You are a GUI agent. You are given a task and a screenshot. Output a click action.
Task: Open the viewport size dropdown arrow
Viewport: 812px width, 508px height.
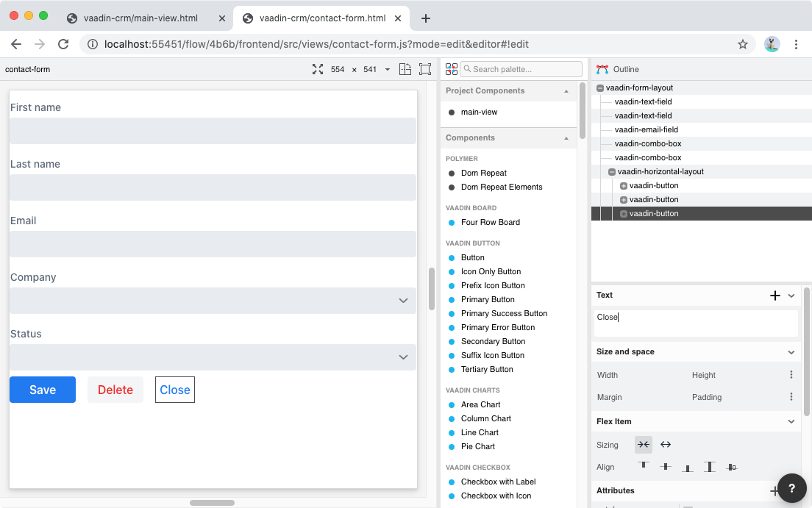click(388, 69)
